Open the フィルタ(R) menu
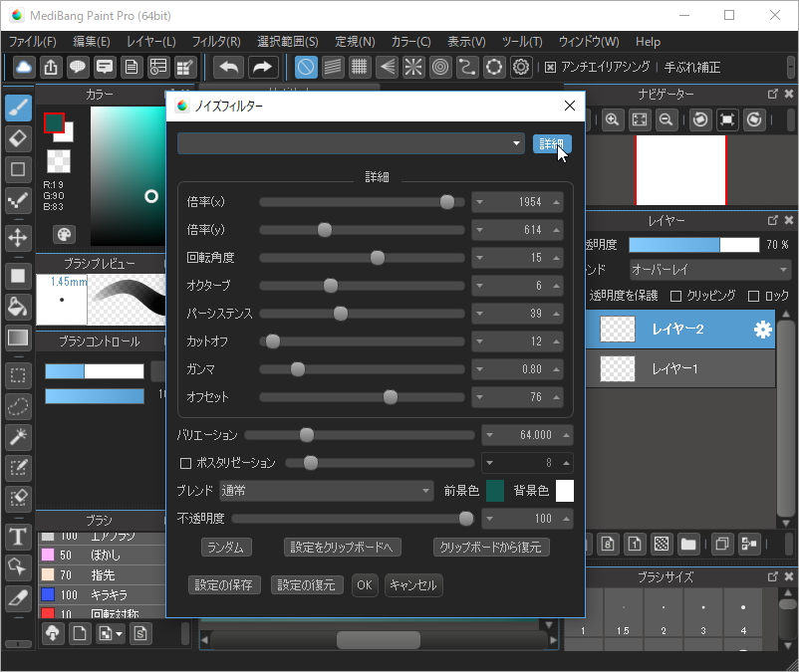 pos(216,42)
